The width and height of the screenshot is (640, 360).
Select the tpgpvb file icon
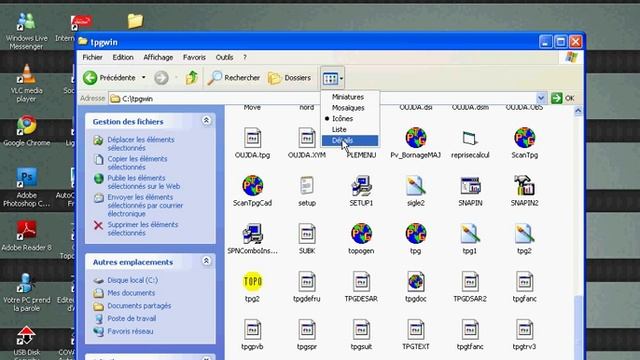pyautogui.click(x=252, y=329)
